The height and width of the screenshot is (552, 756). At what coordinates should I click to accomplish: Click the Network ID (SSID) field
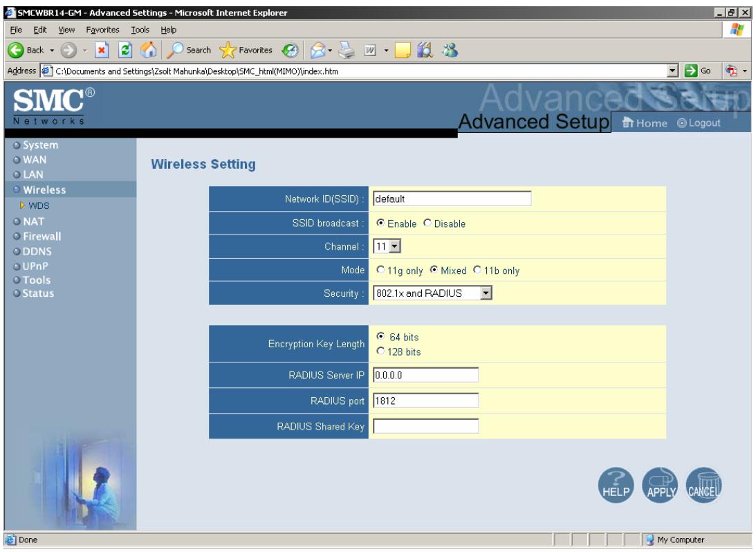[x=452, y=199]
